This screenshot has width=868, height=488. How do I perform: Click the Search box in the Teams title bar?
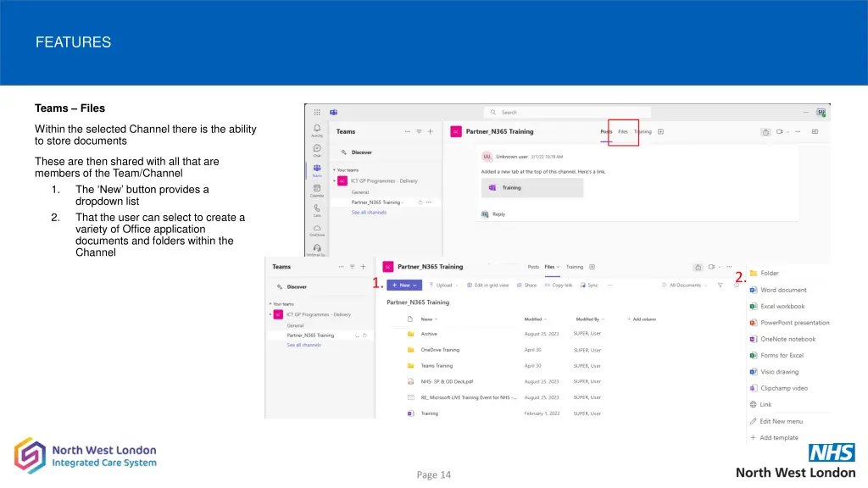click(x=567, y=113)
